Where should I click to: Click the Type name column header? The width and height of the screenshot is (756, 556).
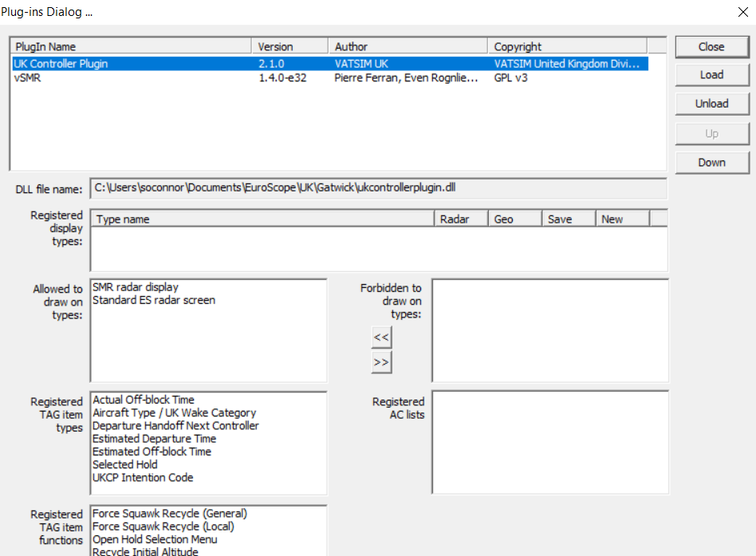tap(263, 219)
